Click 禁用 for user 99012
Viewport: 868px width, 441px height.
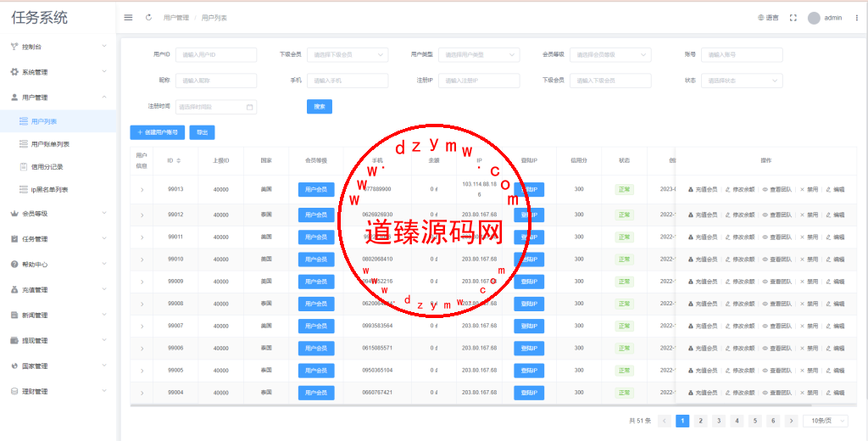(809, 215)
